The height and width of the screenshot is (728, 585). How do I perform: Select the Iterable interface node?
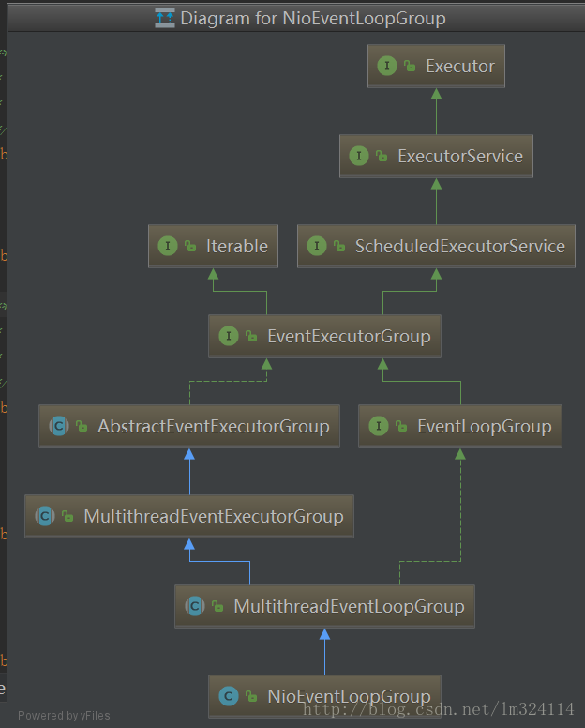213,246
